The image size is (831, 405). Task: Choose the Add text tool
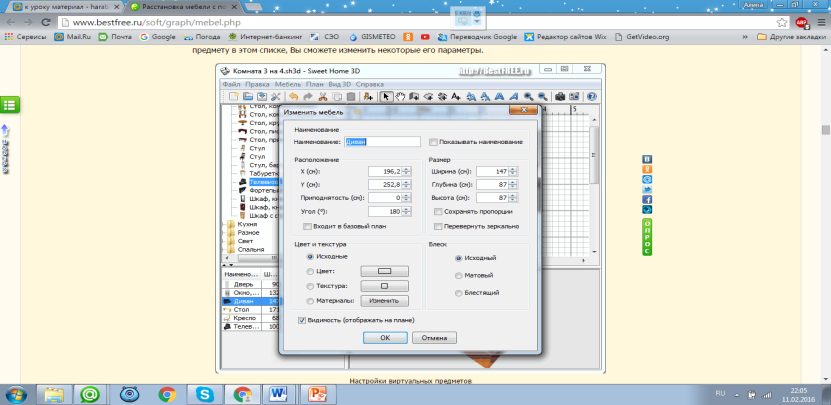click(456, 96)
